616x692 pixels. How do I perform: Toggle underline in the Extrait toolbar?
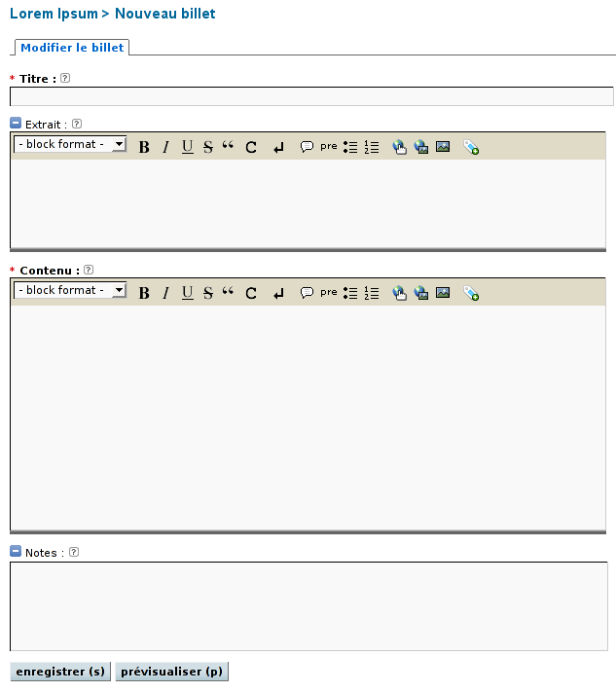pyautogui.click(x=187, y=147)
